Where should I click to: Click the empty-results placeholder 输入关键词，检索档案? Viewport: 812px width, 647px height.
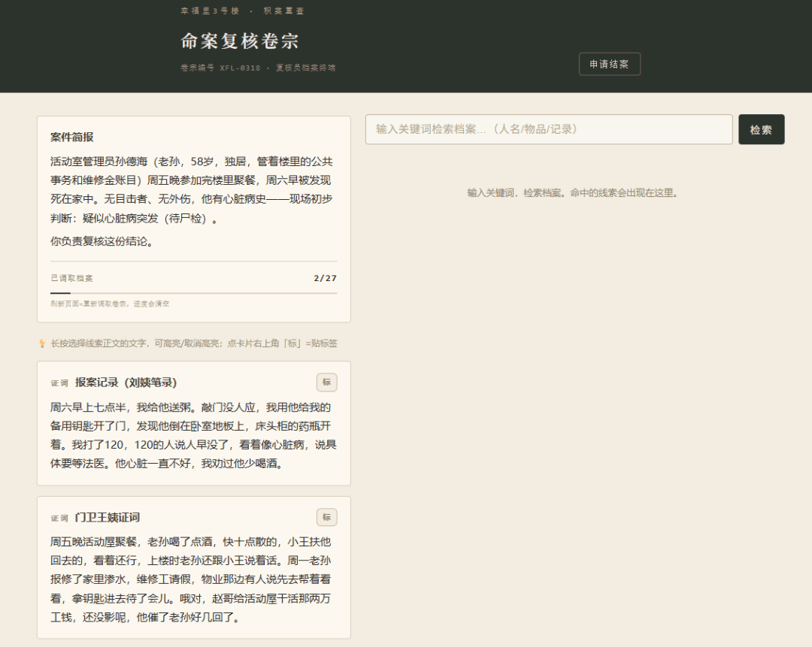coord(573,193)
